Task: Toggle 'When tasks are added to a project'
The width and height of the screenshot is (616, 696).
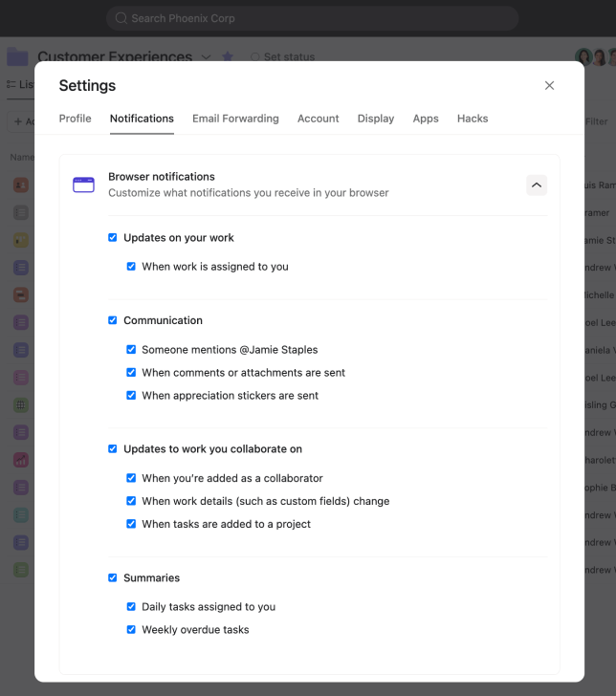Action: pyautogui.click(x=131, y=524)
